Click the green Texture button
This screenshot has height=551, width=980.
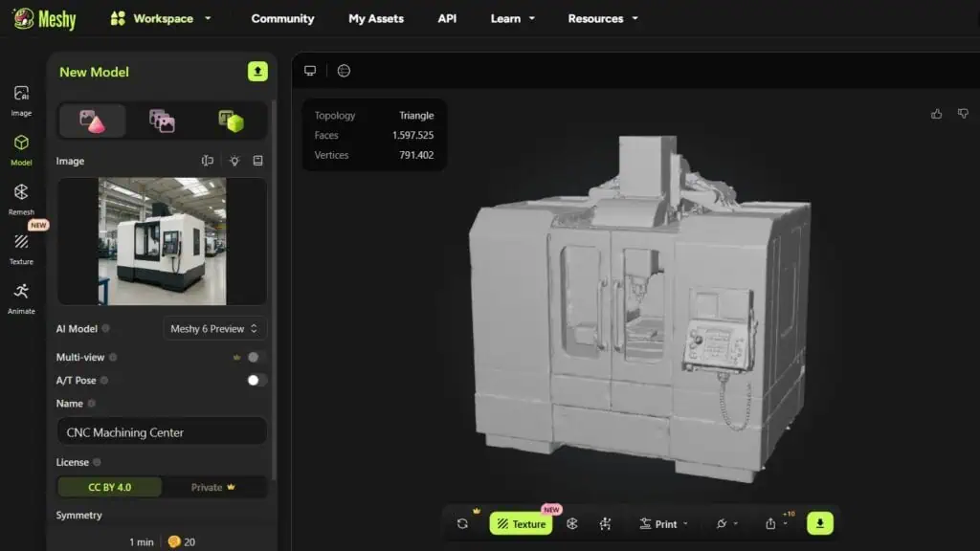tap(522, 523)
